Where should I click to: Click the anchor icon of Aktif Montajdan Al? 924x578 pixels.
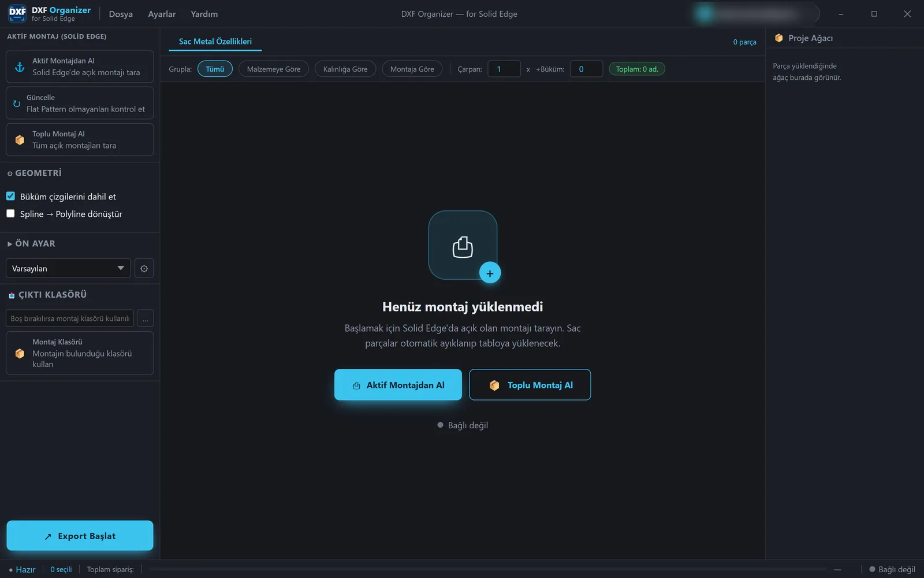click(20, 66)
